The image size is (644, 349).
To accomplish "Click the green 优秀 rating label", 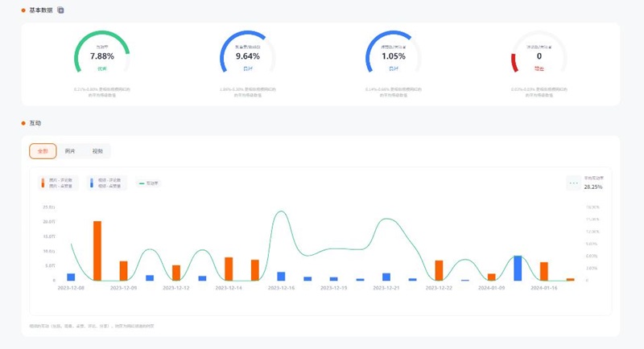I will pos(101,69).
